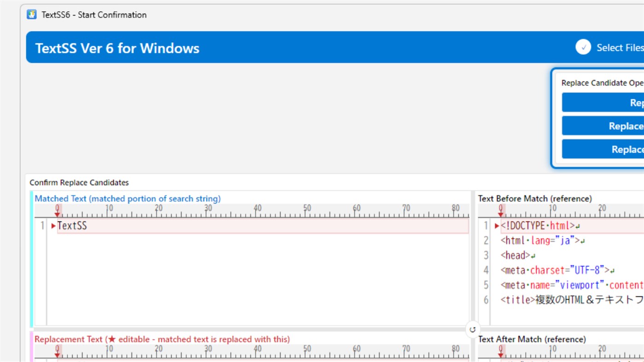
Task: Click the "Replacement Text" editable label
Action: pyautogui.click(x=162, y=339)
